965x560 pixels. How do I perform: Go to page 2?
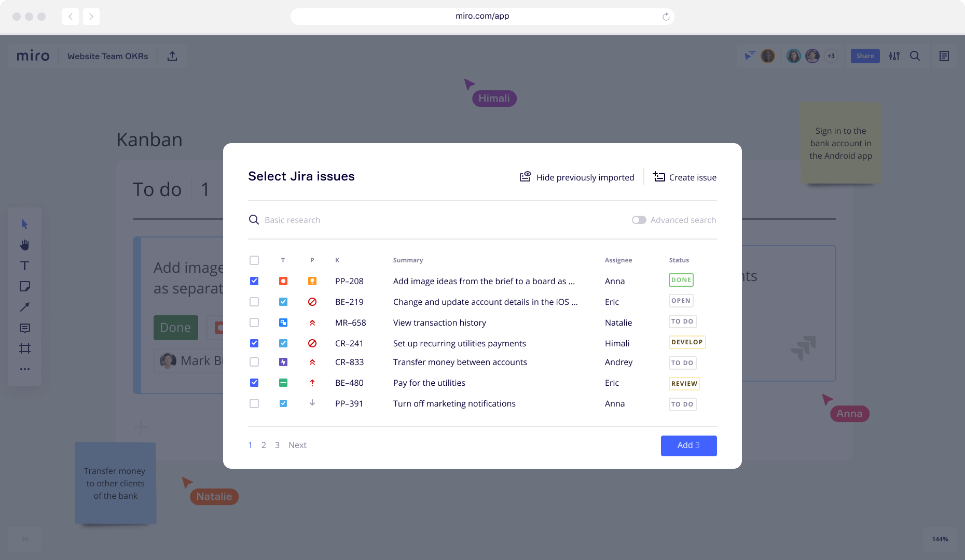(264, 445)
